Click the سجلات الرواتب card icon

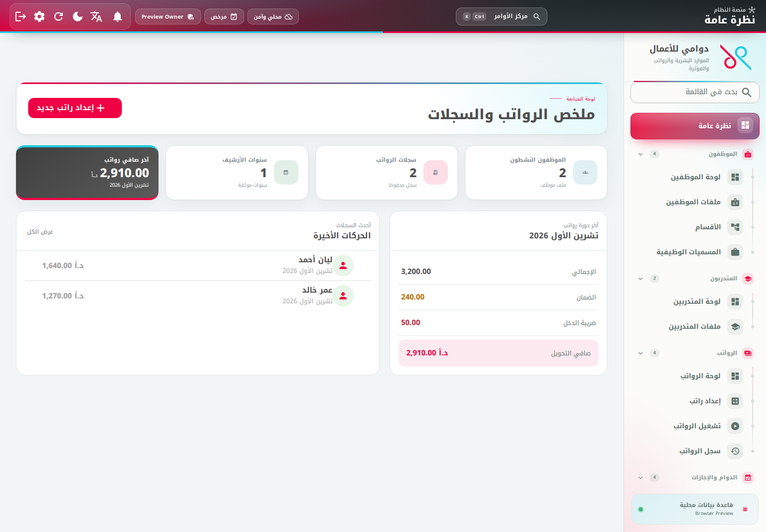pyautogui.click(x=436, y=172)
